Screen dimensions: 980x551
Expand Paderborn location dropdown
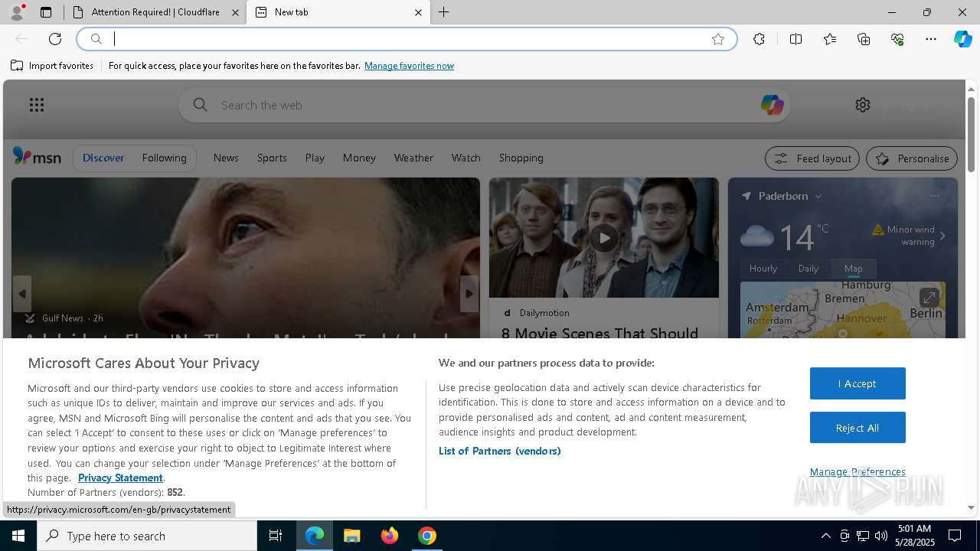click(x=818, y=197)
